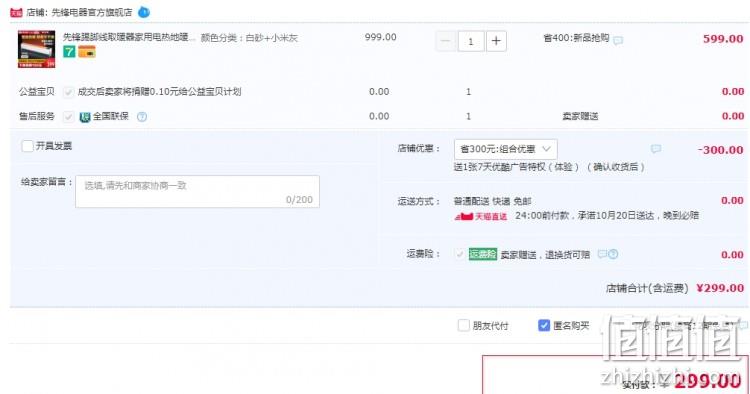The image size is (750, 394).
Task: Open comment bubble beside 省400:新品抢购
Action: pyautogui.click(x=618, y=40)
